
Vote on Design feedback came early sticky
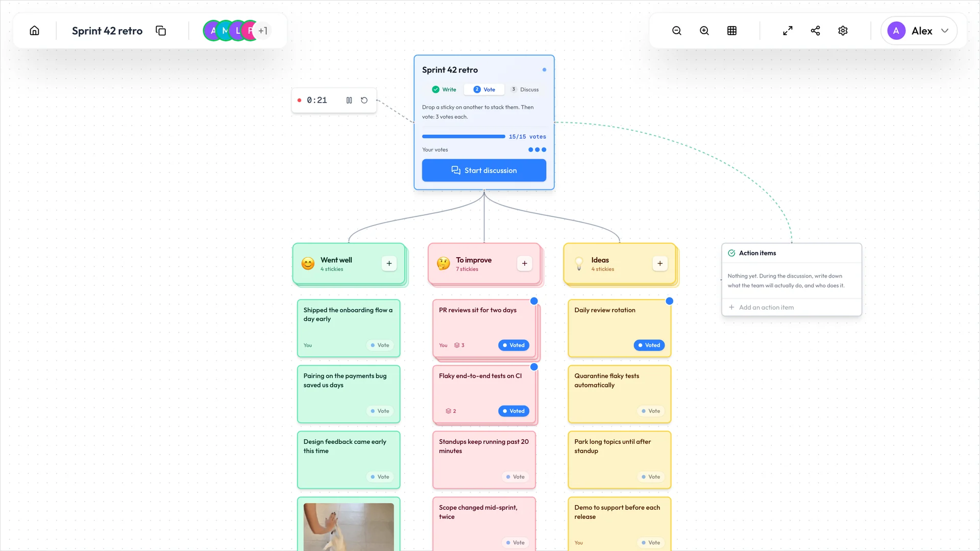coord(380,477)
